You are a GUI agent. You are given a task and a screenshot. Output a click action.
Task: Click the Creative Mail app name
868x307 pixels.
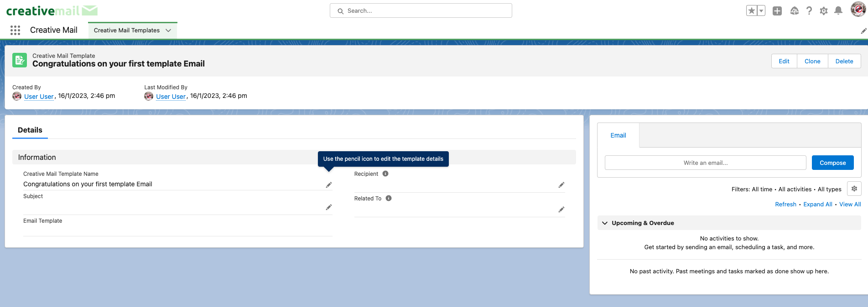click(54, 30)
